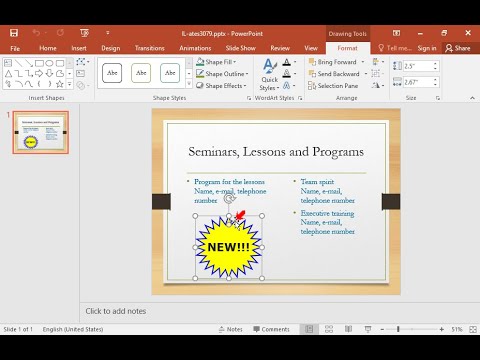Select the Rectangle shape

(x=39, y=63)
